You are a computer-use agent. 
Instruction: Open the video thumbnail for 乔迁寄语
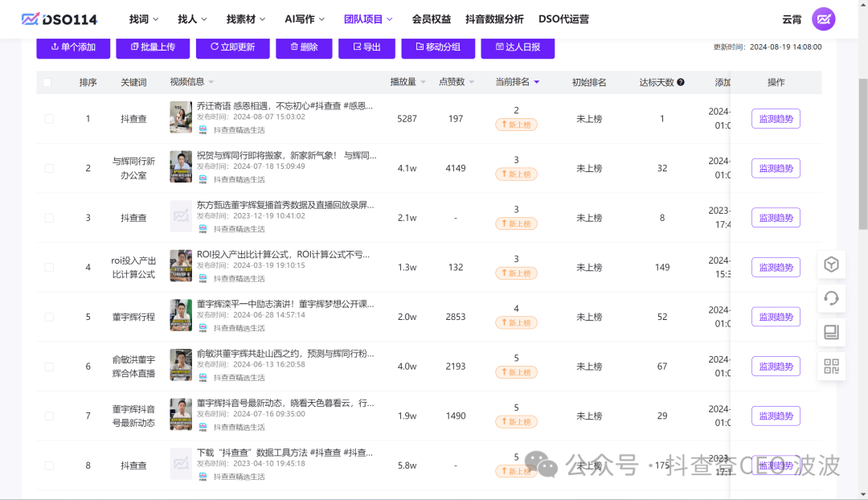pyautogui.click(x=181, y=117)
